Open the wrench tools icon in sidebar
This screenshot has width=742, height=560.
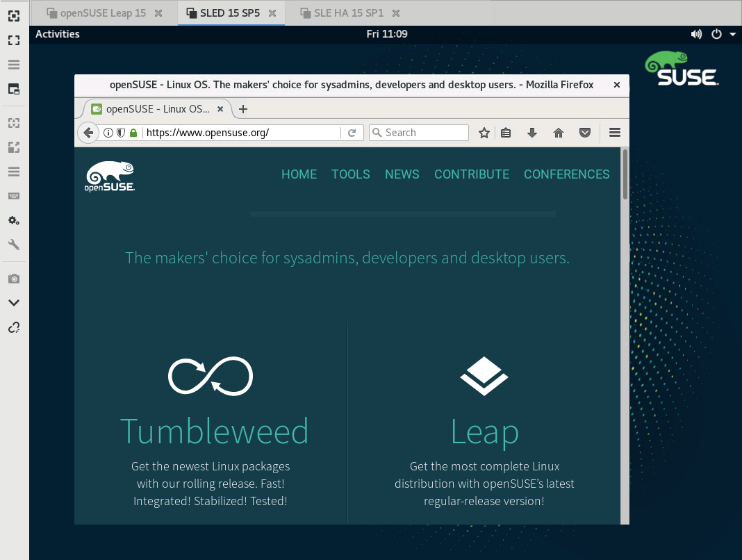click(x=14, y=245)
